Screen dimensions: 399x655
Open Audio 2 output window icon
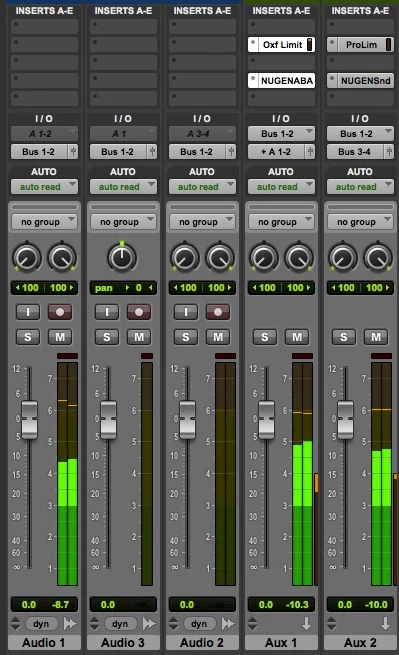(231, 152)
